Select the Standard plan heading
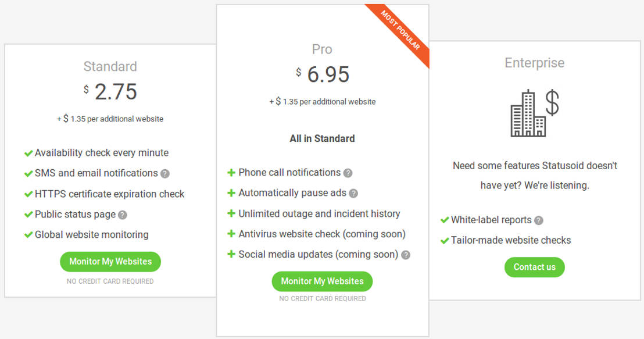The height and width of the screenshot is (339, 644). point(110,66)
